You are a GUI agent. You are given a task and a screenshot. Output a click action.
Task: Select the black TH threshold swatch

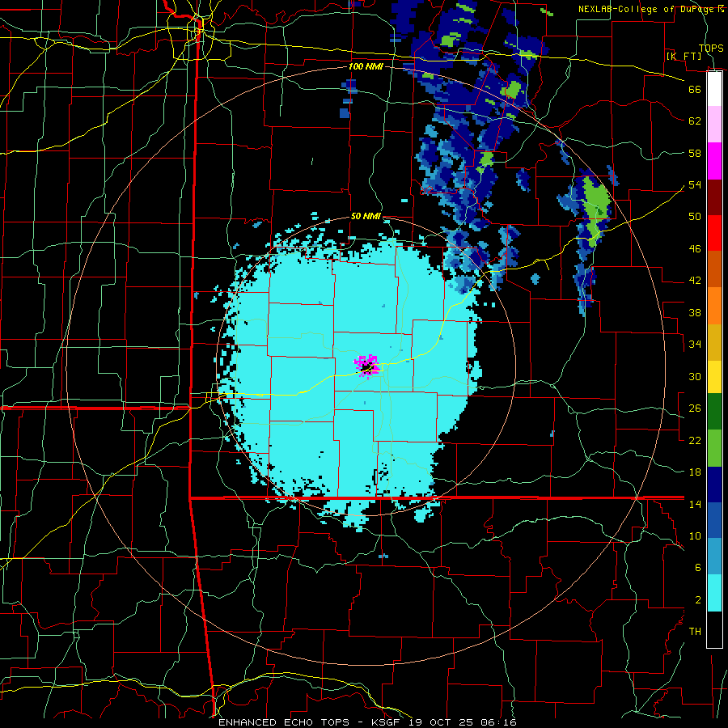[x=714, y=629]
